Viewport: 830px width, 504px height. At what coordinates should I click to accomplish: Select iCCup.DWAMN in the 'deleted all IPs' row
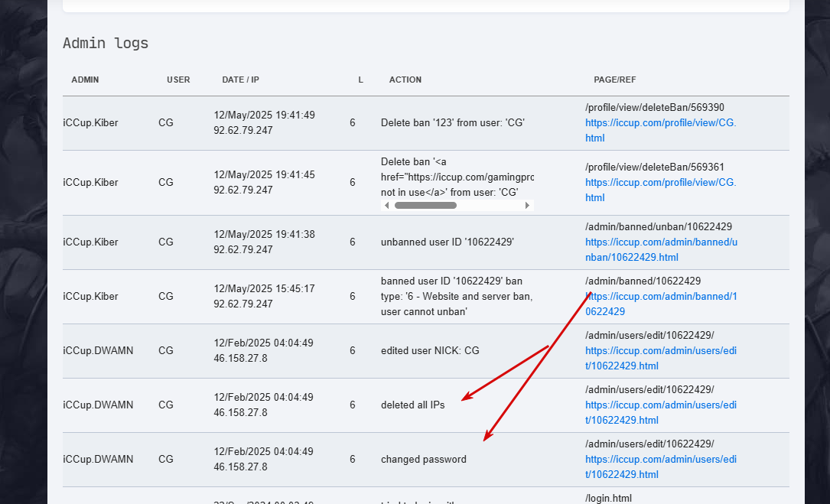coord(98,405)
